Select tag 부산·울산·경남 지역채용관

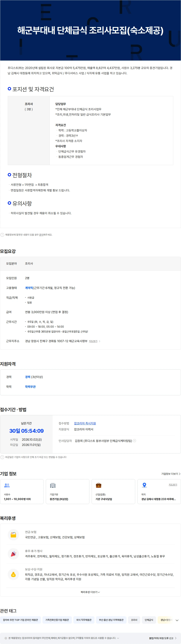[111, 620]
